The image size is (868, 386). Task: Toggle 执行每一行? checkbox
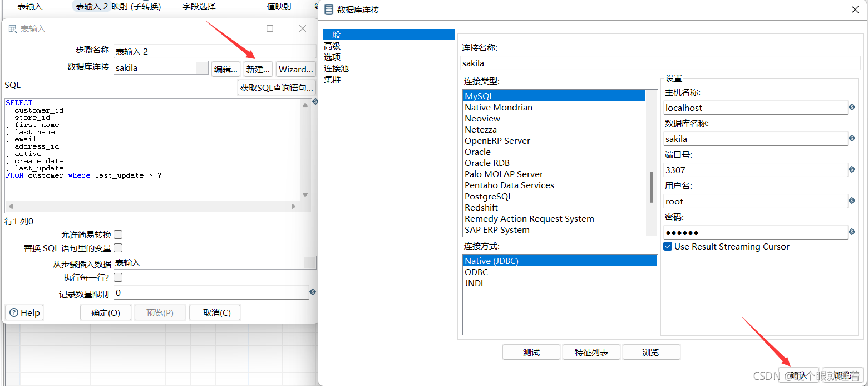coord(118,277)
